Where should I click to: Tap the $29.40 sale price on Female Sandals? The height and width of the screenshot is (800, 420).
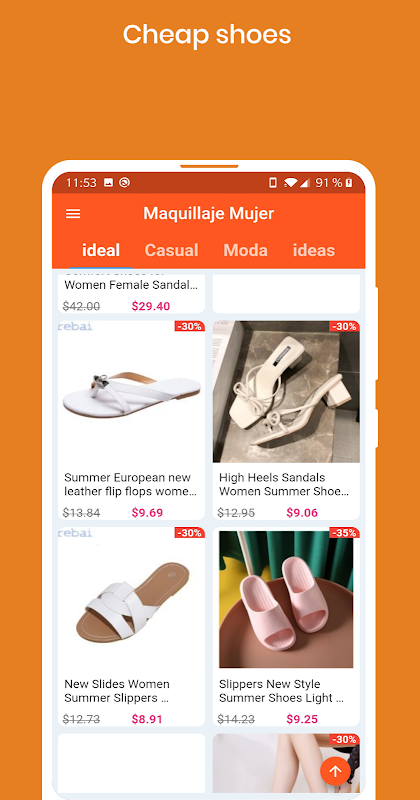pos(151,306)
